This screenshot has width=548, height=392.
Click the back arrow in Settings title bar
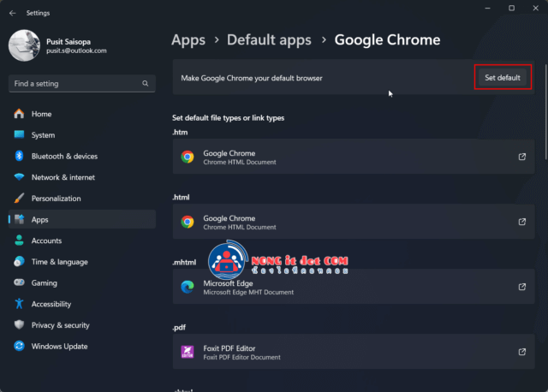point(13,13)
